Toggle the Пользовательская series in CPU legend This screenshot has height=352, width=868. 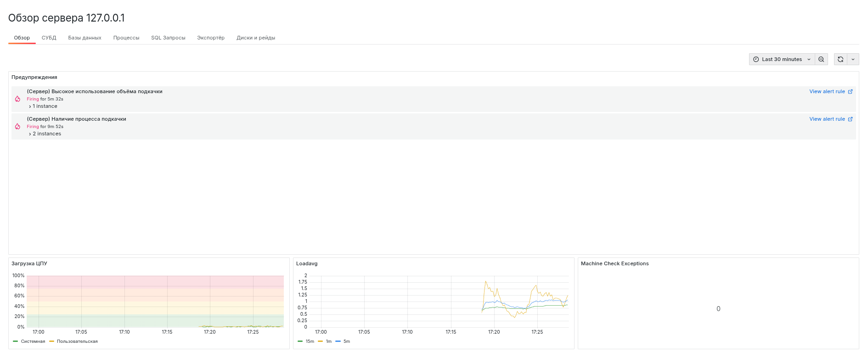click(x=77, y=341)
